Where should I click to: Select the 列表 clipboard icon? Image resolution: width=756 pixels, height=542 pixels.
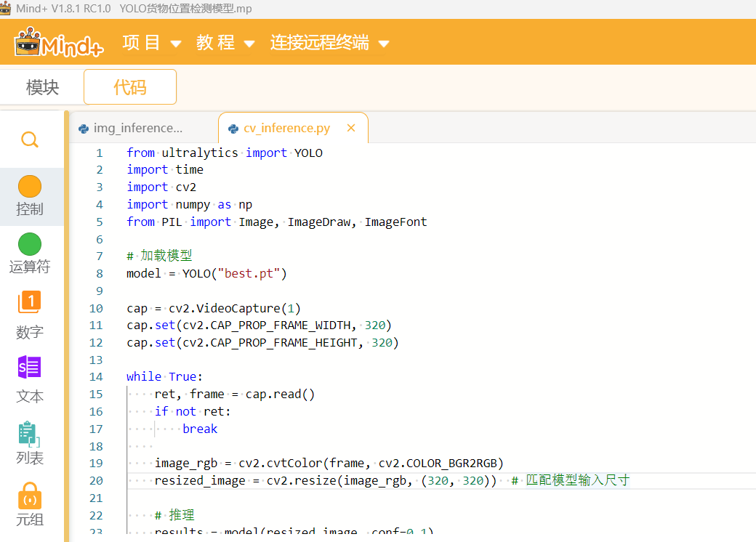click(x=29, y=434)
